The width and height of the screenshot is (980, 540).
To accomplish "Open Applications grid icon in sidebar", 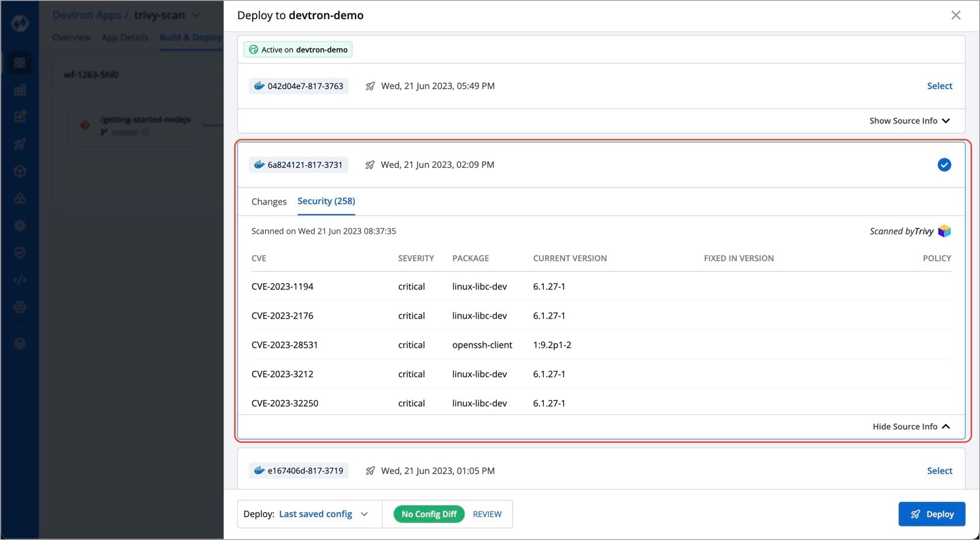I will coord(20,62).
